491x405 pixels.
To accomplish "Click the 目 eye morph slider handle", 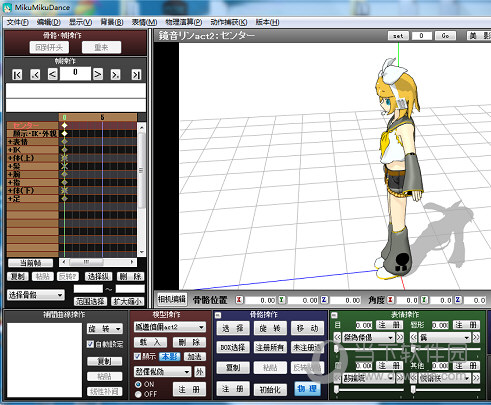I will [x=336, y=349].
